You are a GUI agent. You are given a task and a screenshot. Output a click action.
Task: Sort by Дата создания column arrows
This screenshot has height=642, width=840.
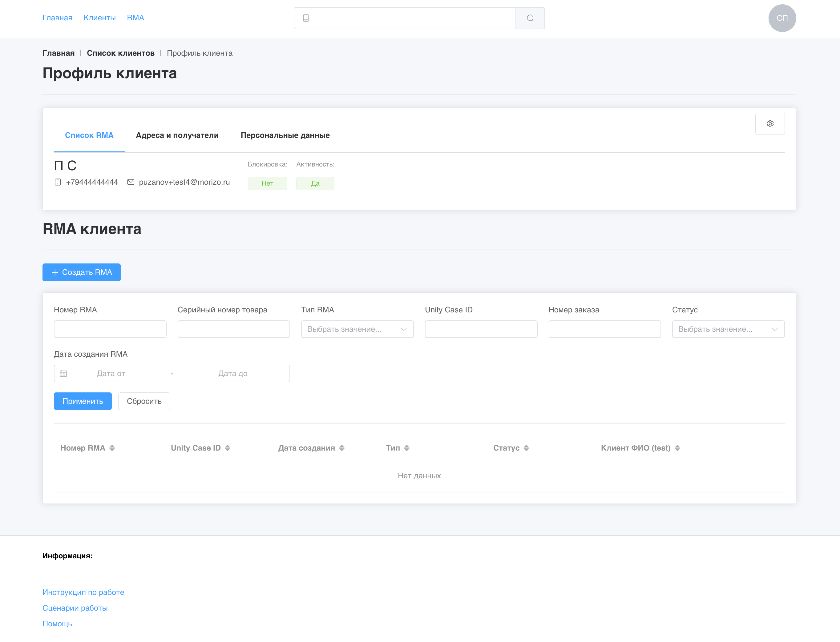click(342, 448)
